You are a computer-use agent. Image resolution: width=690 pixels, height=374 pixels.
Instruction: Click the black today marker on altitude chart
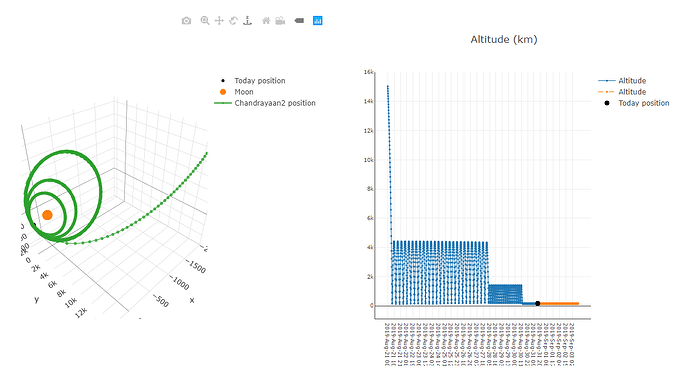538,304
